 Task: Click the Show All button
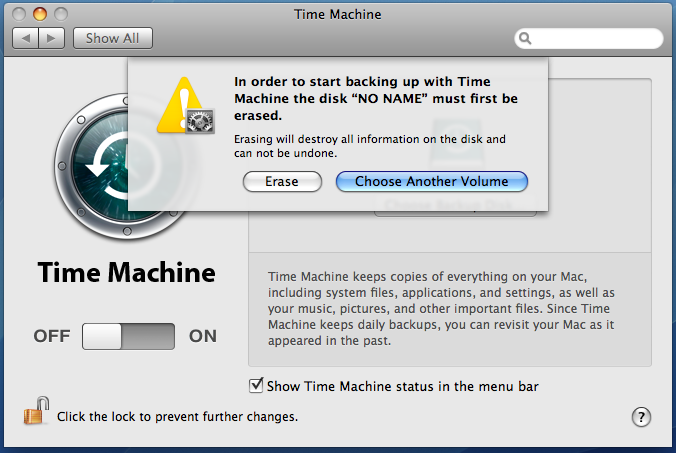click(113, 38)
